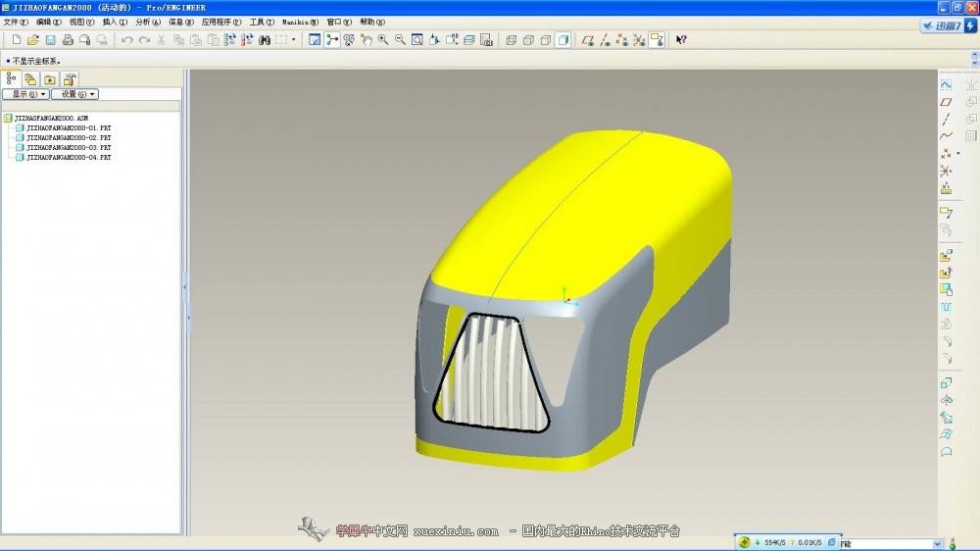Click the Regenerate model icon
This screenshot has height=551, width=980.
click(230, 40)
